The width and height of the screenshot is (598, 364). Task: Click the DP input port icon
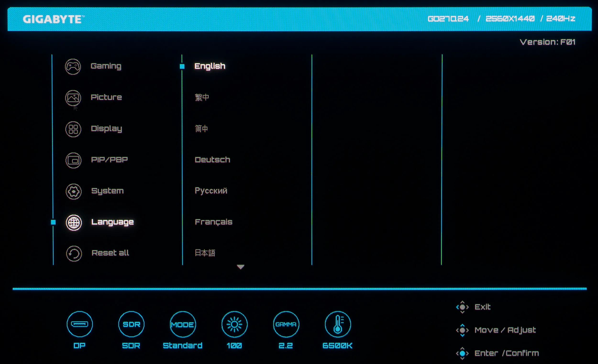pyautogui.click(x=80, y=324)
